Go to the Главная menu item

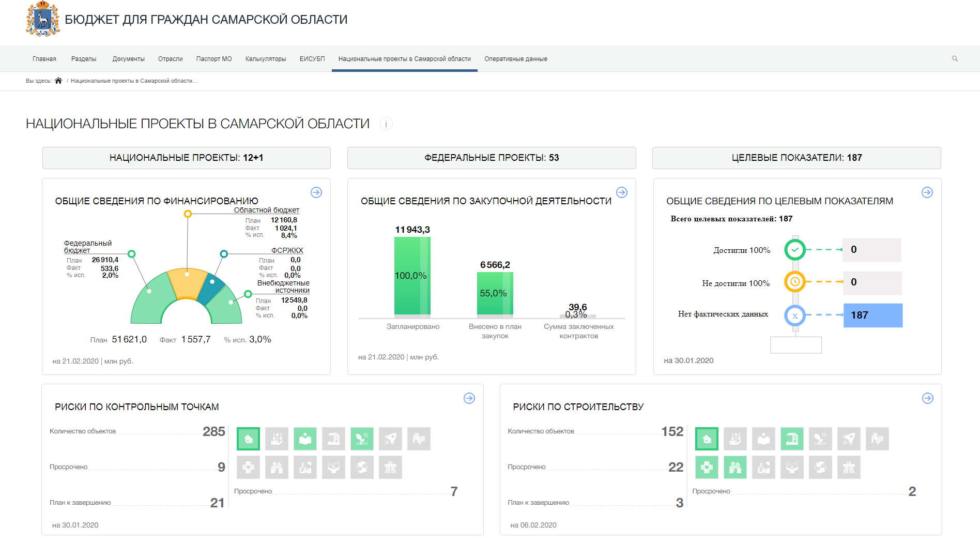tap(44, 59)
